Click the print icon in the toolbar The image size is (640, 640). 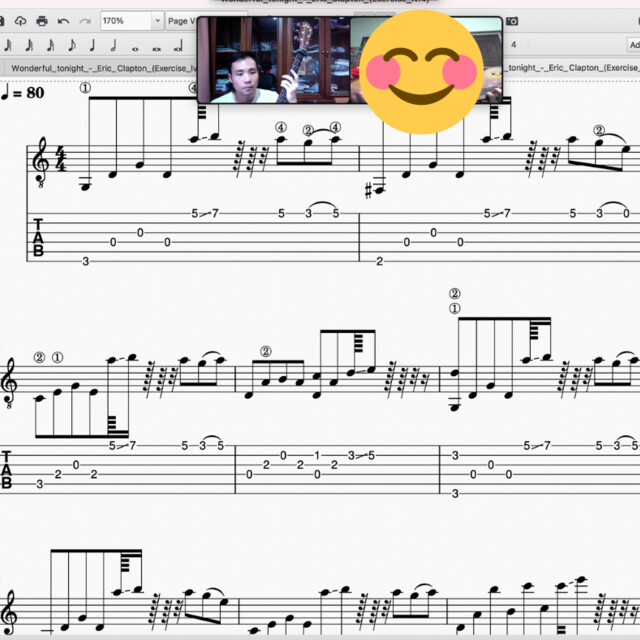point(42,21)
